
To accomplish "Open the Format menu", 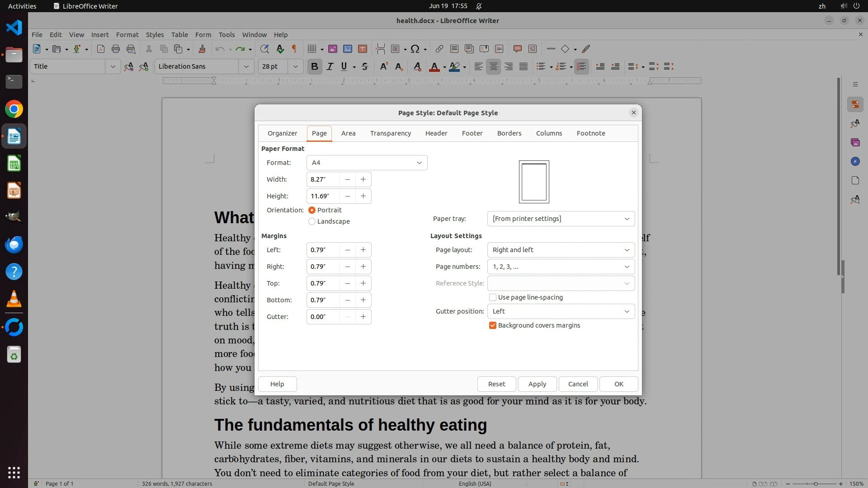I will [127, 35].
